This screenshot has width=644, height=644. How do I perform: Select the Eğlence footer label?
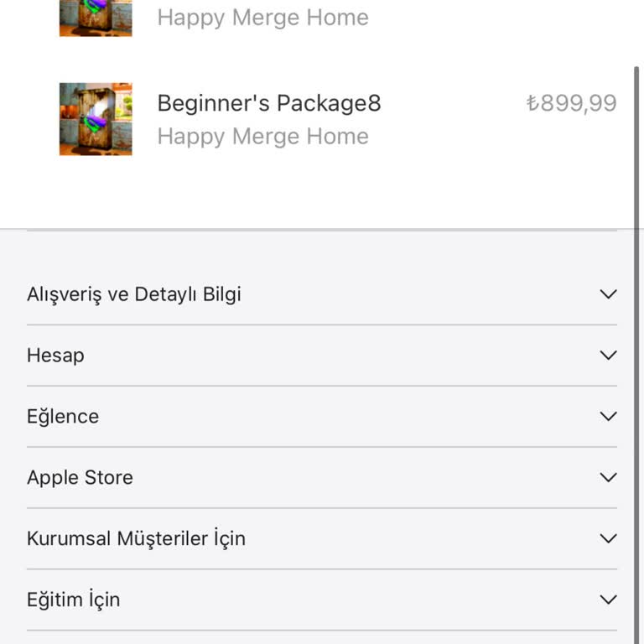click(x=63, y=417)
